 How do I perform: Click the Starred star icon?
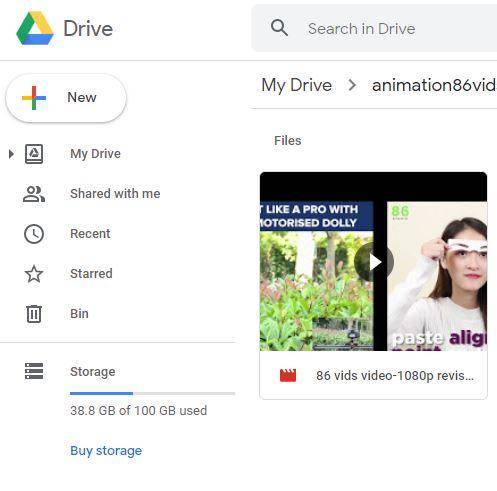pos(34,274)
